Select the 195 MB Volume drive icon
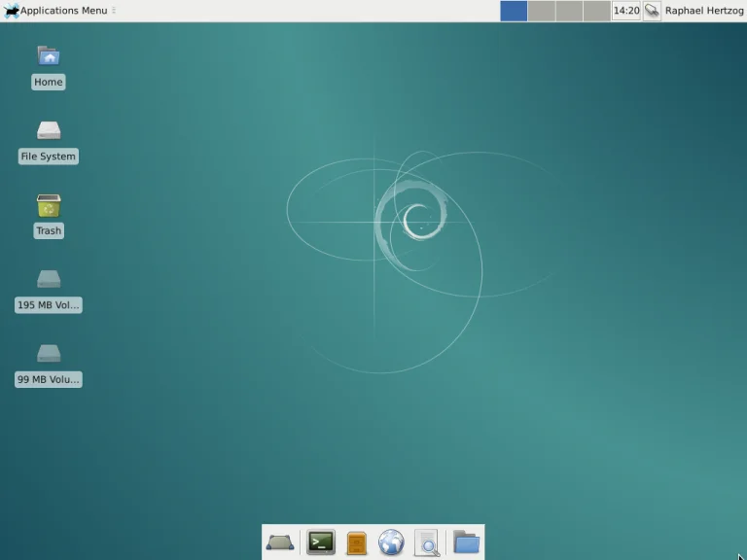747x560 pixels. click(x=48, y=281)
